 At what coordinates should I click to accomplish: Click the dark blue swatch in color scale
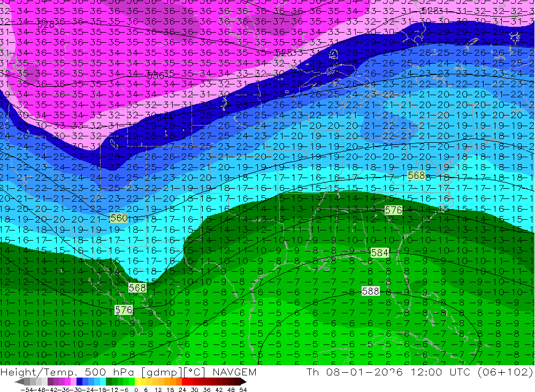click(x=79, y=381)
